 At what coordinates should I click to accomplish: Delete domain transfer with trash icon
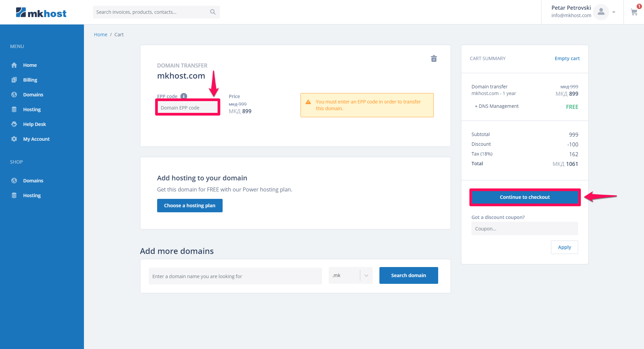(434, 58)
